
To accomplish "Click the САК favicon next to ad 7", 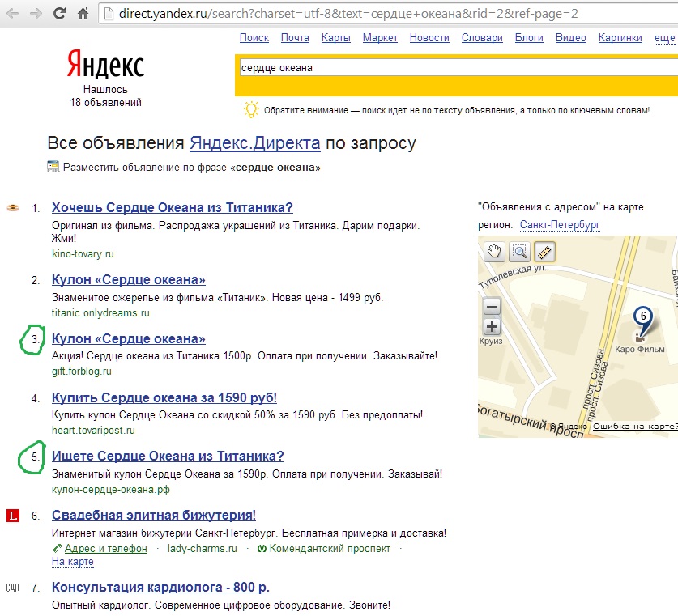I will (x=13, y=588).
